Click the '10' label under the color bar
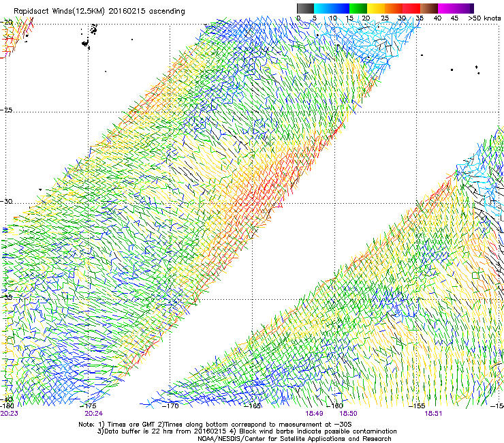Screen dimensions: 504x443 (333, 18)
